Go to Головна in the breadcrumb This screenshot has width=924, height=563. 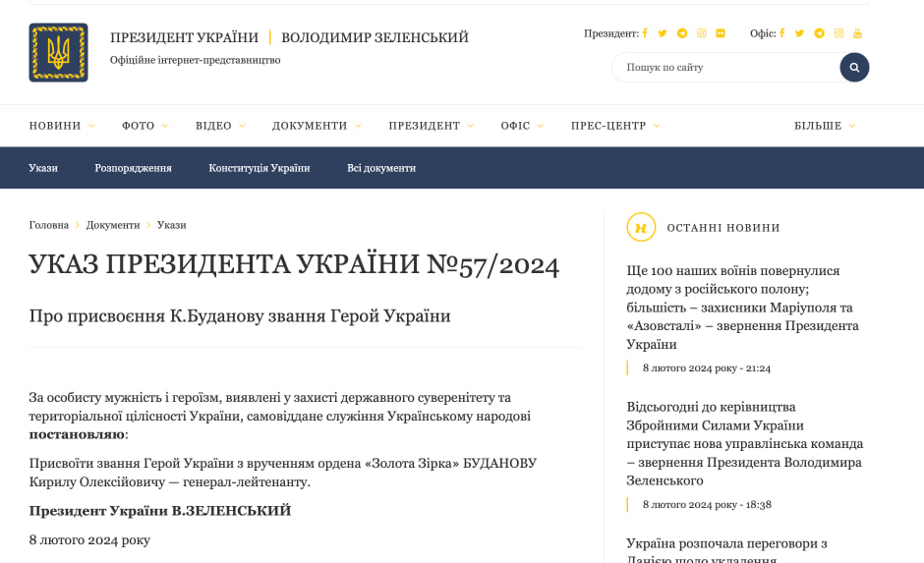pyautogui.click(x=49, y=225)
